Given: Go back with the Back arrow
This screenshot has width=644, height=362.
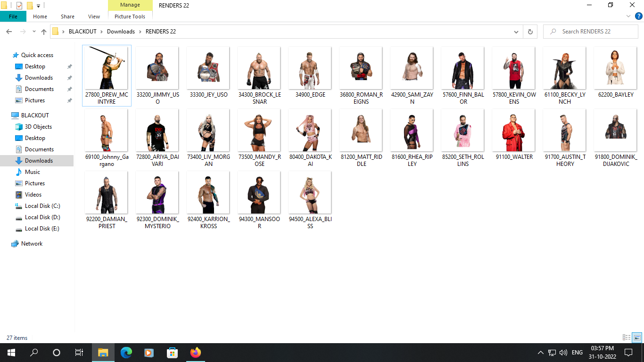Looking at the screenshot, I should pyautogui.click(x=9, y=32).
